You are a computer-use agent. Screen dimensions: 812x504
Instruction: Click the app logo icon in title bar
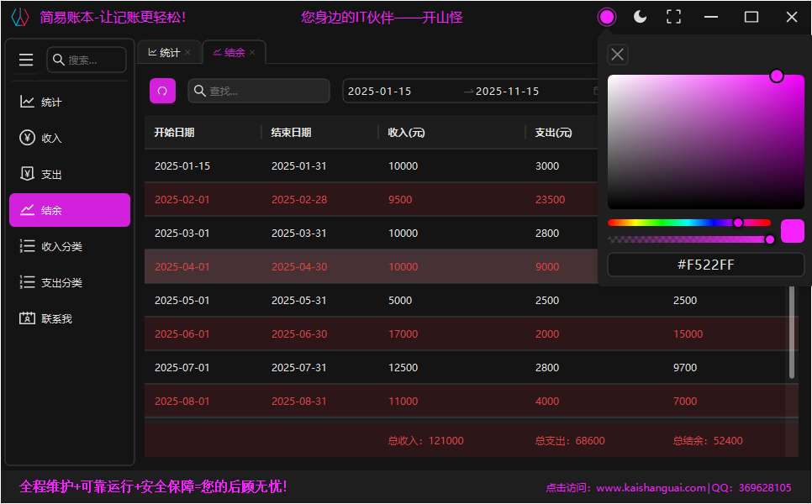coord(20,17)
